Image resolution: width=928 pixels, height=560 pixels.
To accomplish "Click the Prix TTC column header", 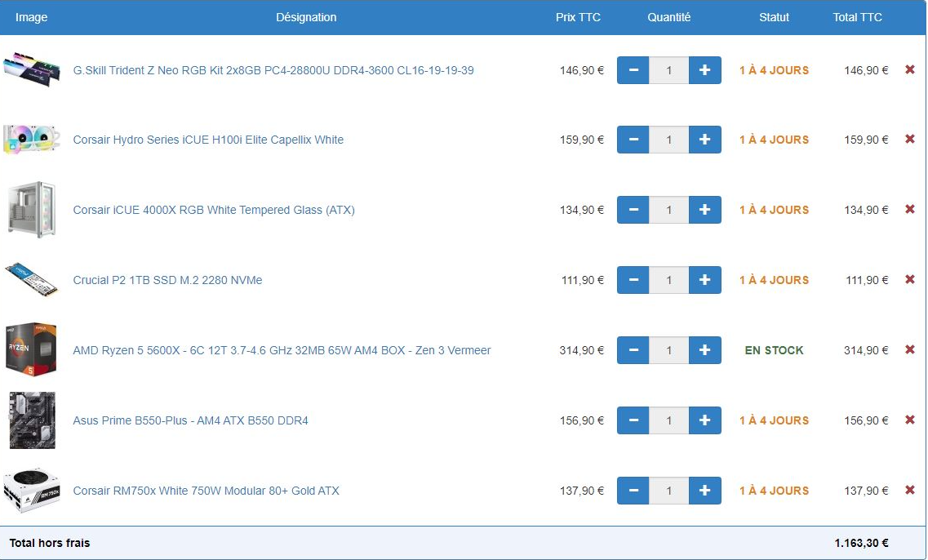I will tap(578, 17).
